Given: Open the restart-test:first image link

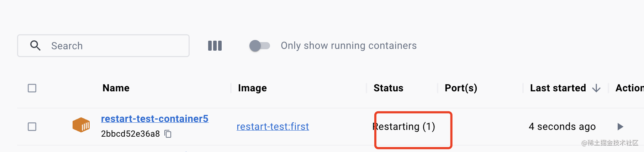Looking at the screenshot, I should pyautogui.click(x=273, y=127).
